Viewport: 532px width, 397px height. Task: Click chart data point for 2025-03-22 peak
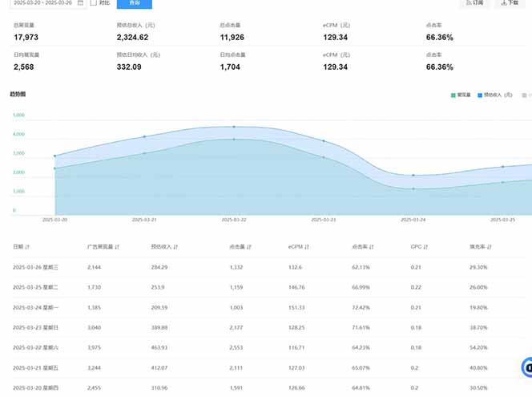coord(234,127)
